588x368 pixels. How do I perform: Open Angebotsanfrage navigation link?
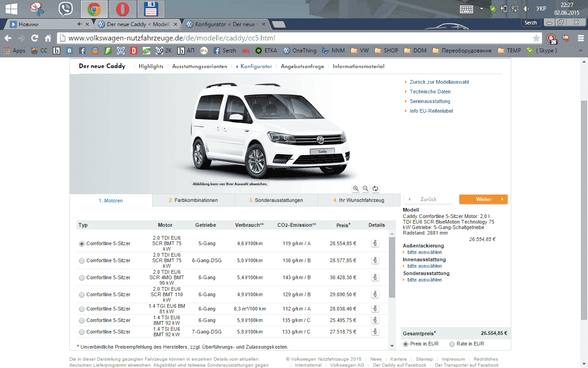302,66
